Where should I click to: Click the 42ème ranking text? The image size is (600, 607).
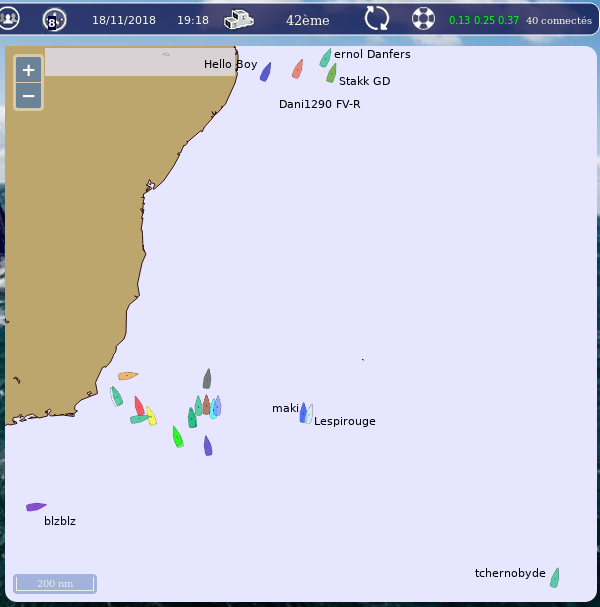pos(307,20)
